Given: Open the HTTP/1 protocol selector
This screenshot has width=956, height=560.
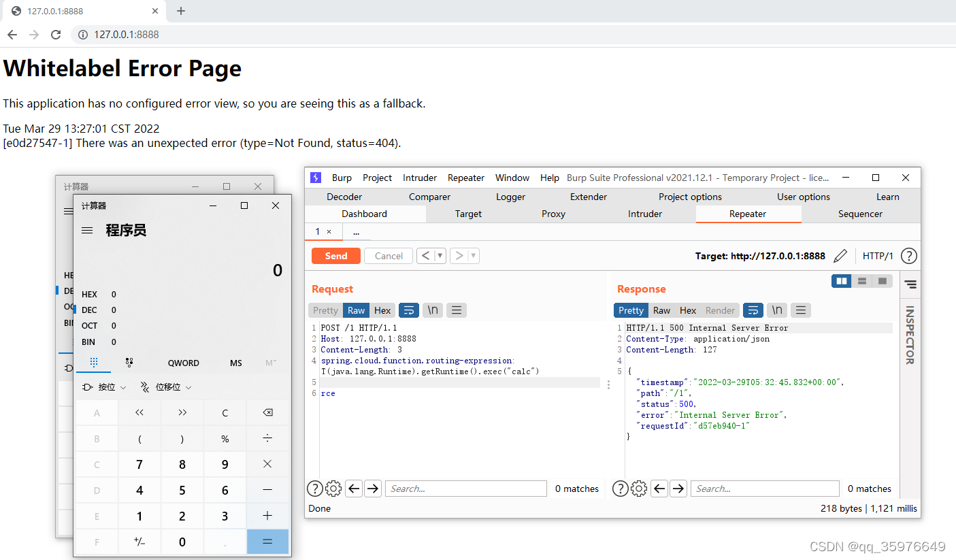Looking at the screenshot, I should 878,256.
